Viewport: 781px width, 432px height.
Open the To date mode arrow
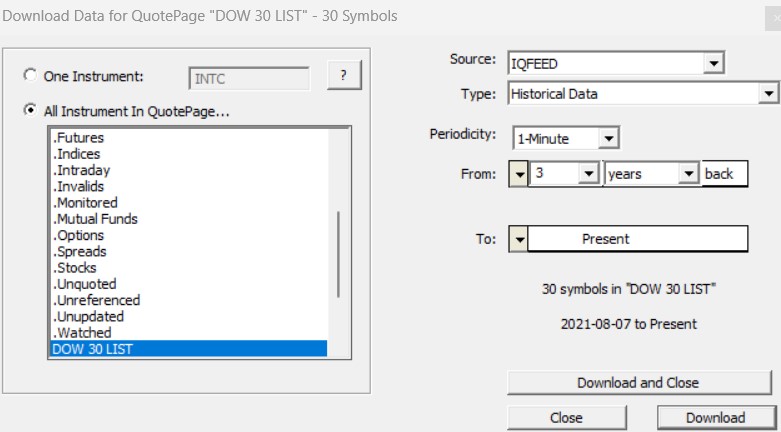(x=519, y=239)
